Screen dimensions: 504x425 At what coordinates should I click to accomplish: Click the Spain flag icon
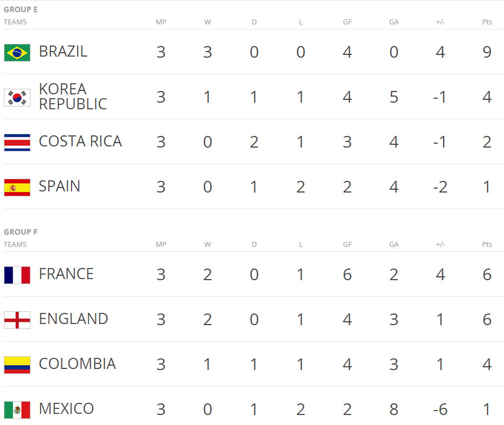pyautogui.click(x=17, y=187)
